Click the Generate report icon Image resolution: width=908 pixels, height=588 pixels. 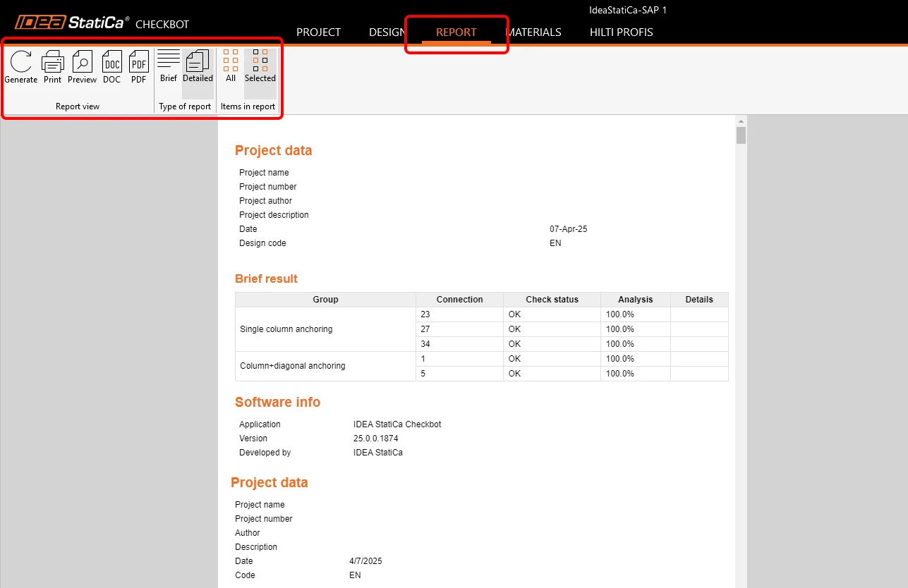(21, 67)
